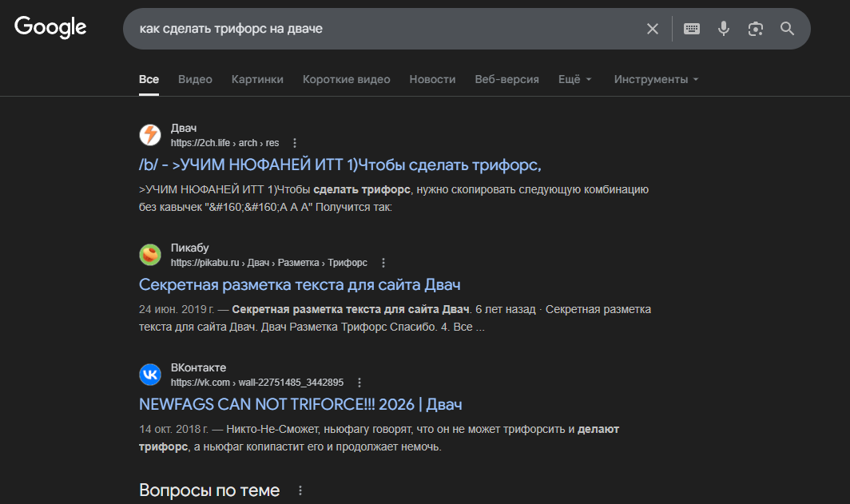Open the options menu beside Вопросы по теме
This screenshot has width=850, height=504.
coord(300,490)
